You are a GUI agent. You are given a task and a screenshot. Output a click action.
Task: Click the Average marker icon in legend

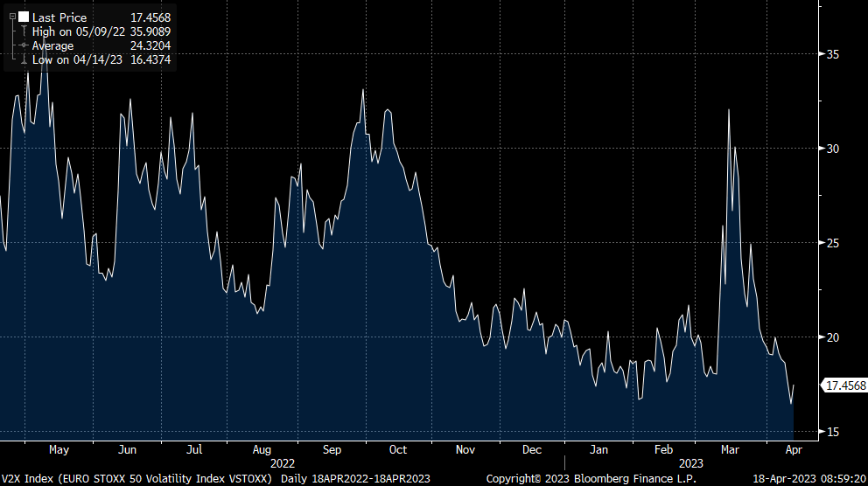[23, 45]
